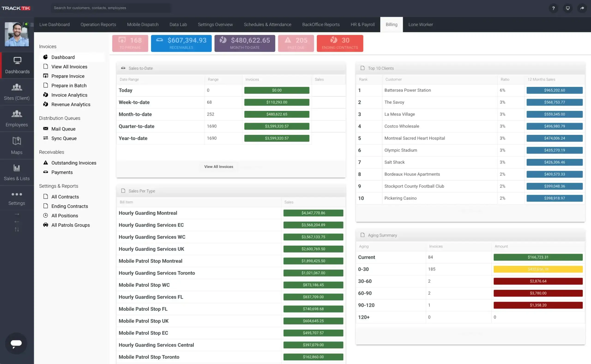The height and width of the screenshot is (364, 591).
Task: Click the share arrow icon top right
Action: pyautogui.click(x=582, y=8)
